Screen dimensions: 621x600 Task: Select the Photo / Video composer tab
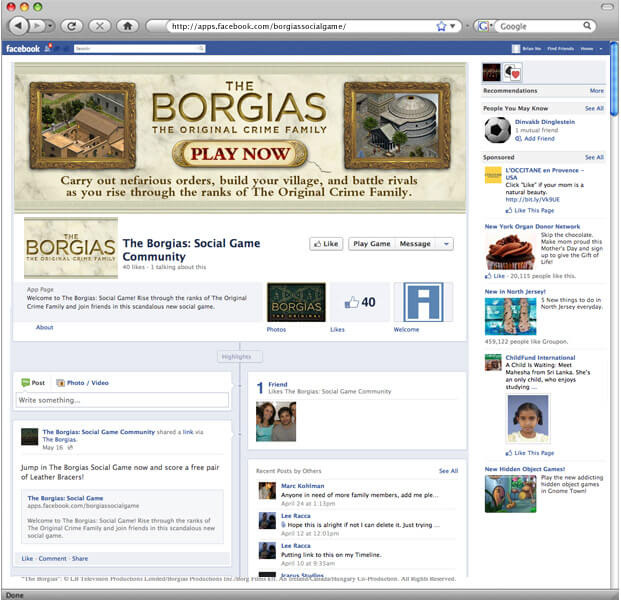pos(82,383)
